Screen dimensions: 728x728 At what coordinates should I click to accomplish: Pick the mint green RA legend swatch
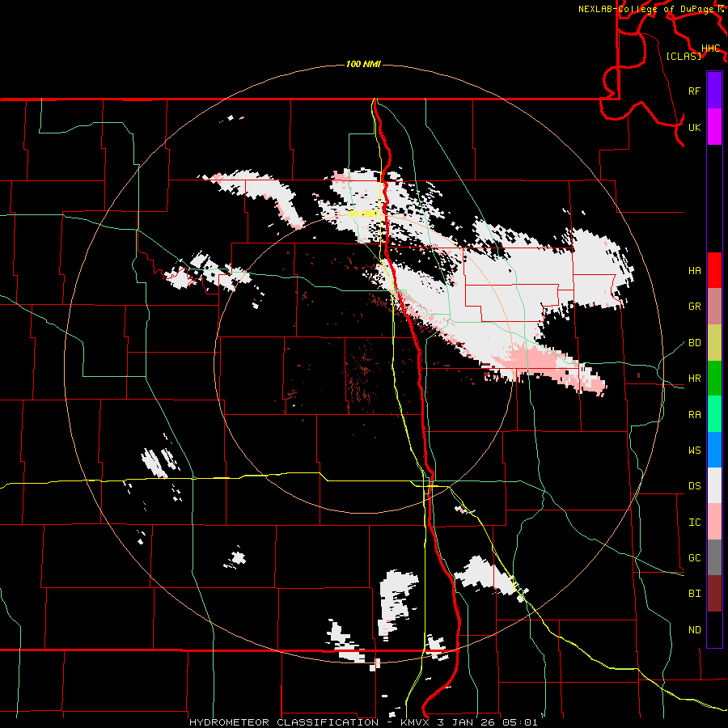point(714,414)
